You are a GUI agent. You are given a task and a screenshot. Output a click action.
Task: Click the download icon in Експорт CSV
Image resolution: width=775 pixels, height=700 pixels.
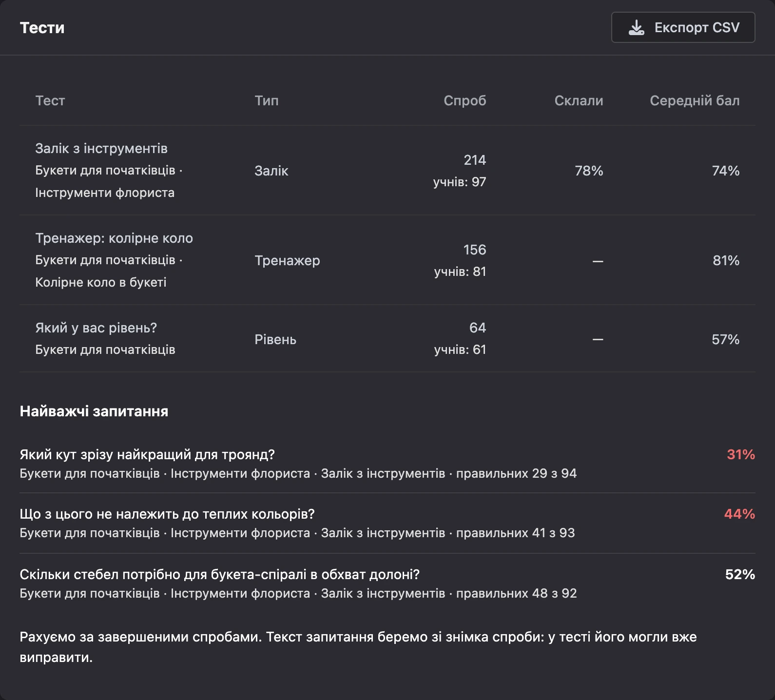(636, 28)
